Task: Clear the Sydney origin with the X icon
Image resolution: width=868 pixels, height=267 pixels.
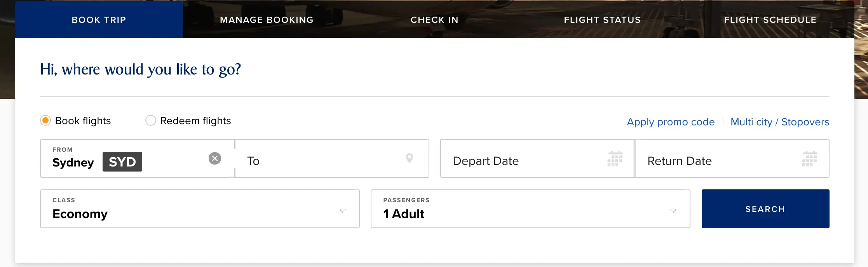Action: click(x=215, y=158)
